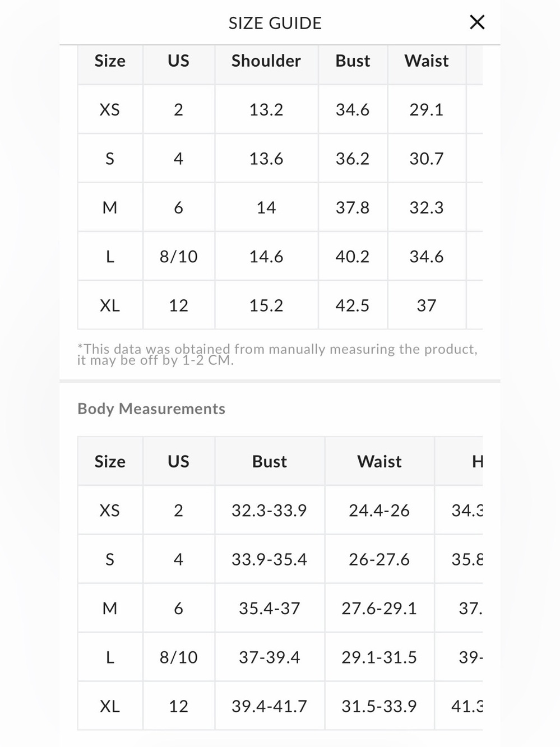Click the Shoulder column header

266,61
